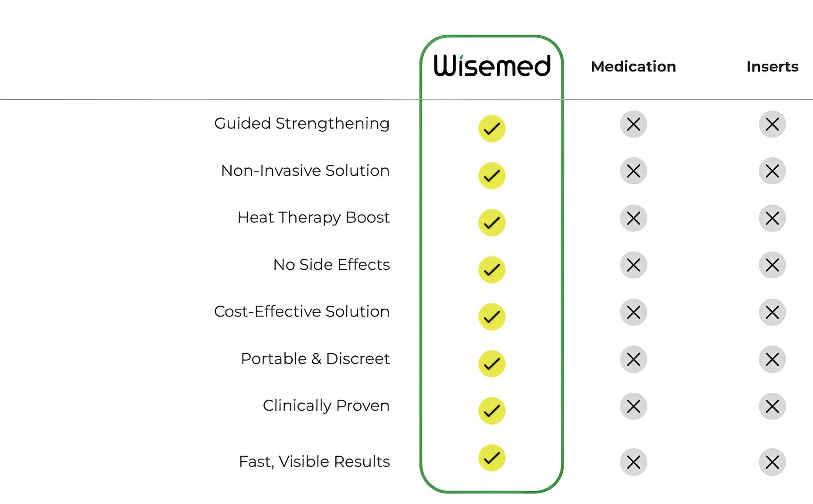Click Inserts X for No Side Effects
Image resolution: width=813 pixels, height=504 pixels.
[772, 265]
